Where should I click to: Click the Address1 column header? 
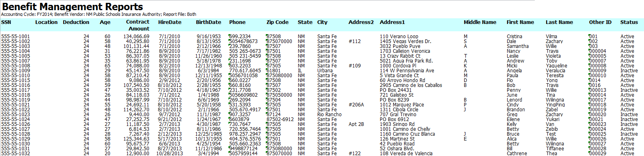392,22
